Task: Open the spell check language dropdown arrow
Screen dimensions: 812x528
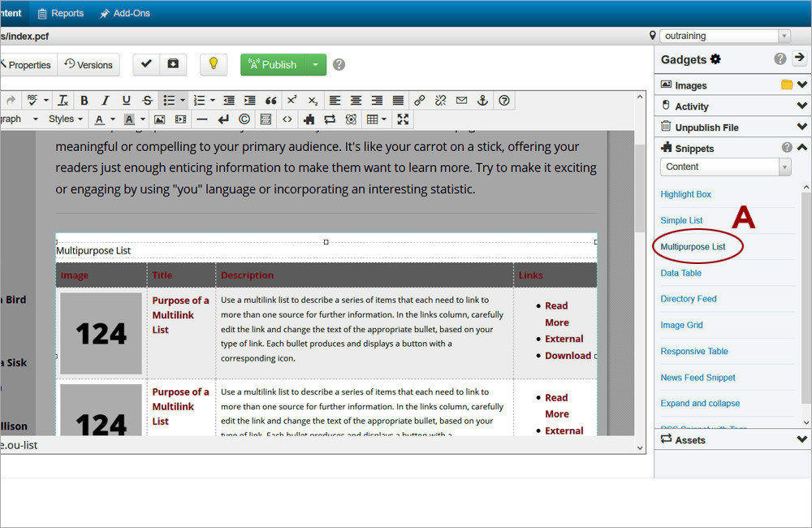Action: (46, 101)
